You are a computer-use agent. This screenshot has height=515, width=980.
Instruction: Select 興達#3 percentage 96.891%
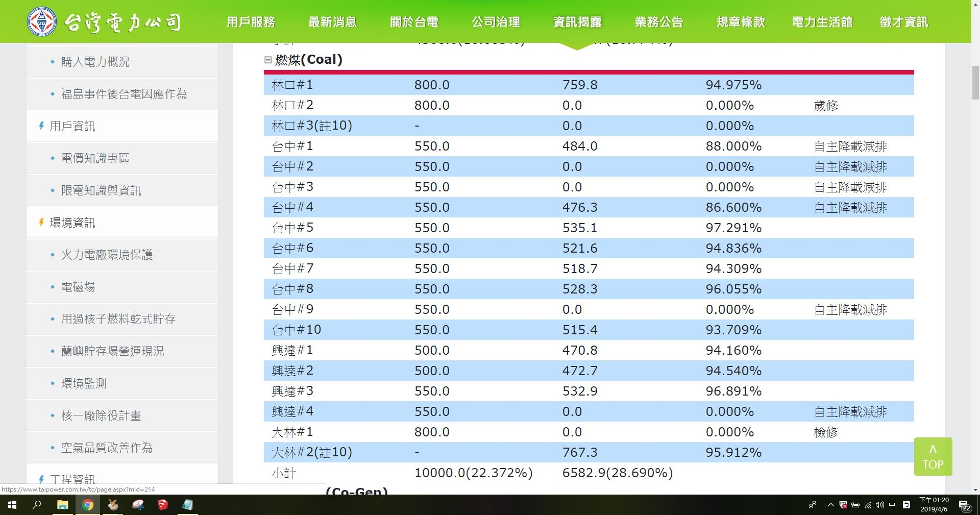pos(733,391)
